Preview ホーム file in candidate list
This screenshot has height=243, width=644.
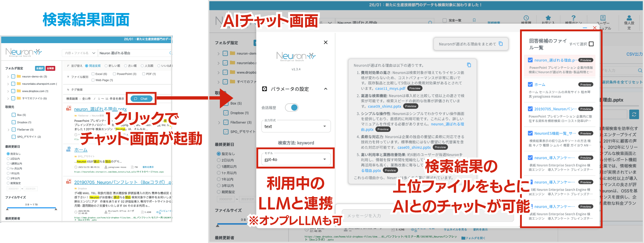[x=586, y=84]
